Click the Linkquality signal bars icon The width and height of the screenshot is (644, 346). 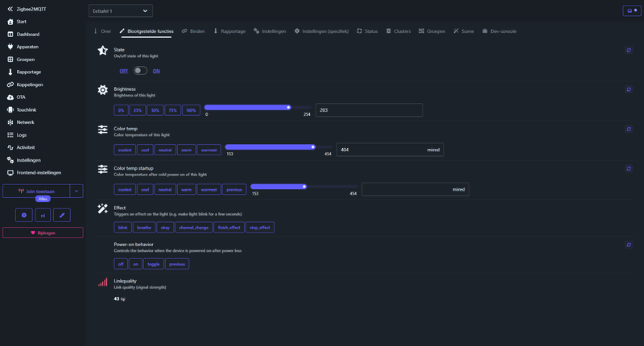point(103,282)
